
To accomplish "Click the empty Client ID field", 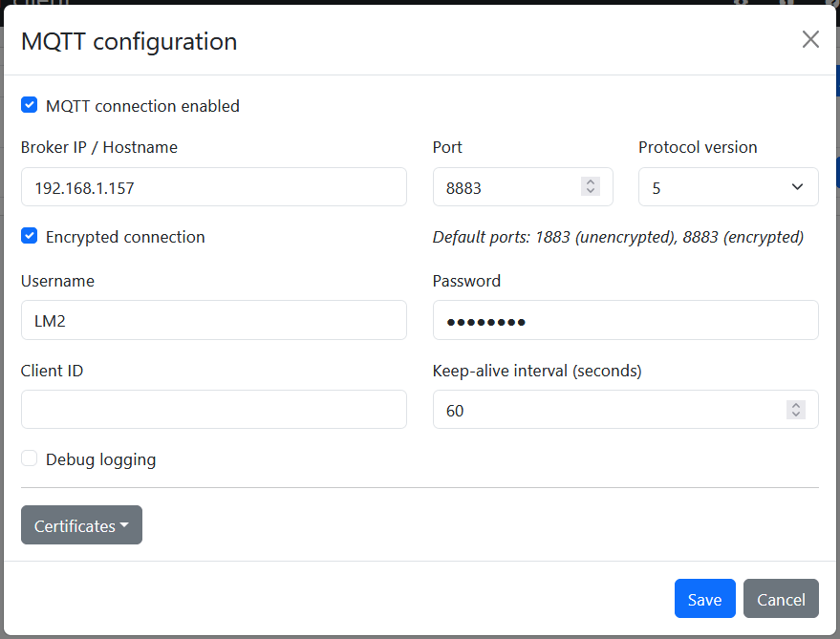I will tap(214, 409).
